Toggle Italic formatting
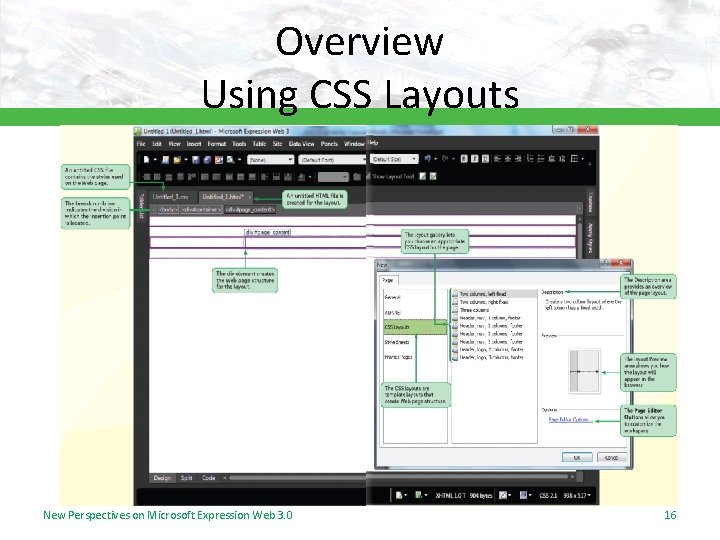720x540 pixels. pos(474,158)
